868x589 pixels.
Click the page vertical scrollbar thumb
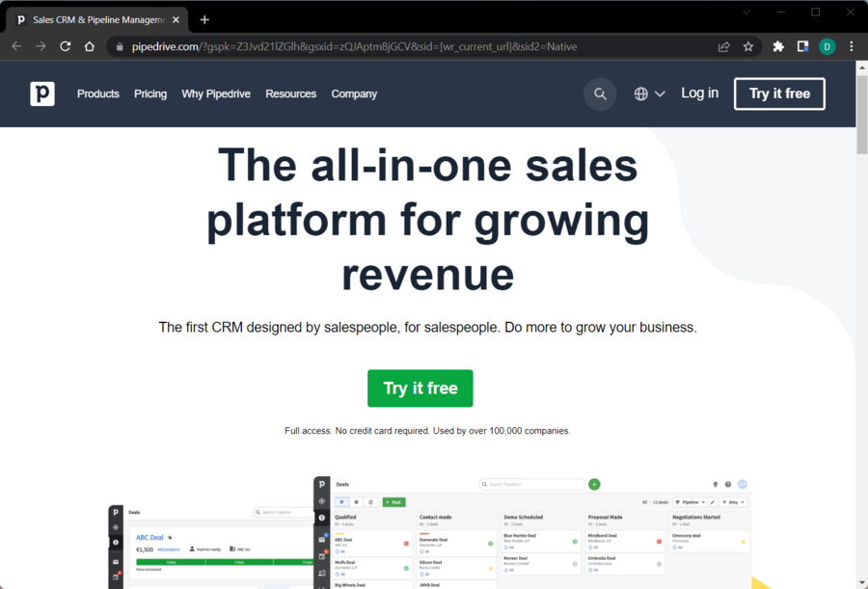(862, 115)
